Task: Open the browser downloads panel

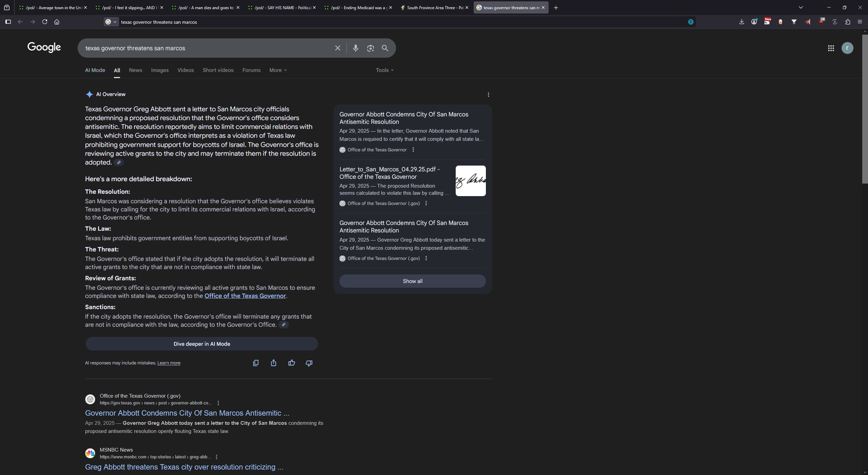Action: pos(742,22)
